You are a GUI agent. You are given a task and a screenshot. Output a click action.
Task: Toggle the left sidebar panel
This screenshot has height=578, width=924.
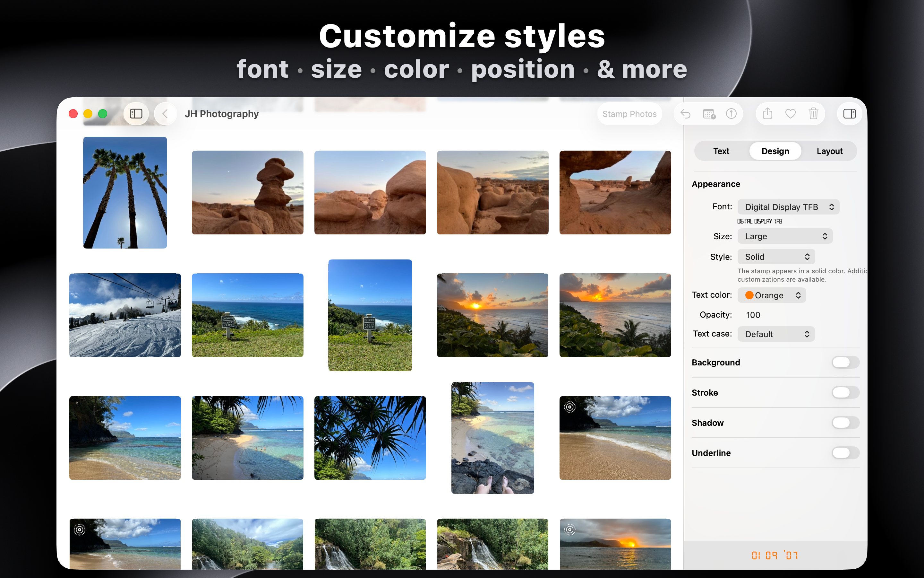click(136, 114)
